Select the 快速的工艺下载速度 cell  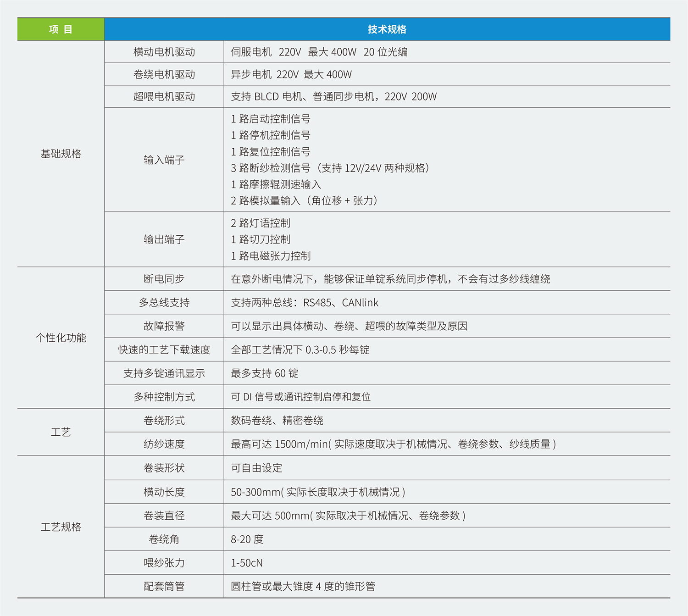click(x=164, y=350)
